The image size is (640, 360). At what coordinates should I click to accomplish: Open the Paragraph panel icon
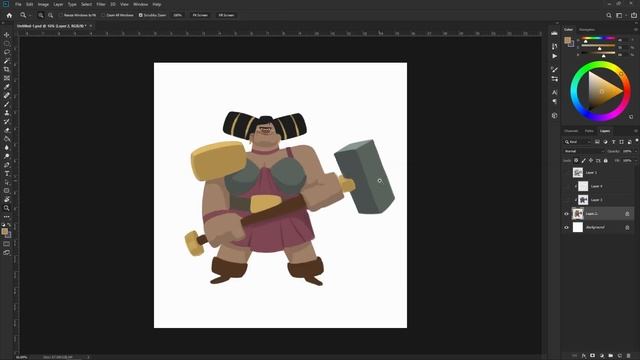(x=554, y=101)
